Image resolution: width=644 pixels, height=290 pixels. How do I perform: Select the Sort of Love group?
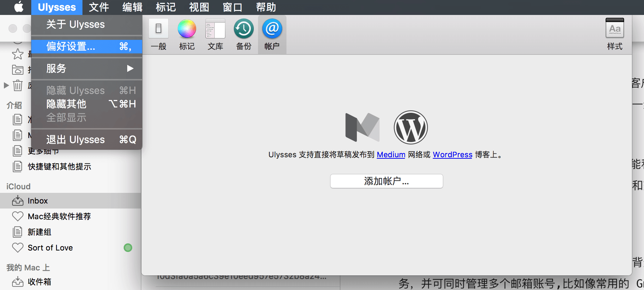tap(71, 248)
